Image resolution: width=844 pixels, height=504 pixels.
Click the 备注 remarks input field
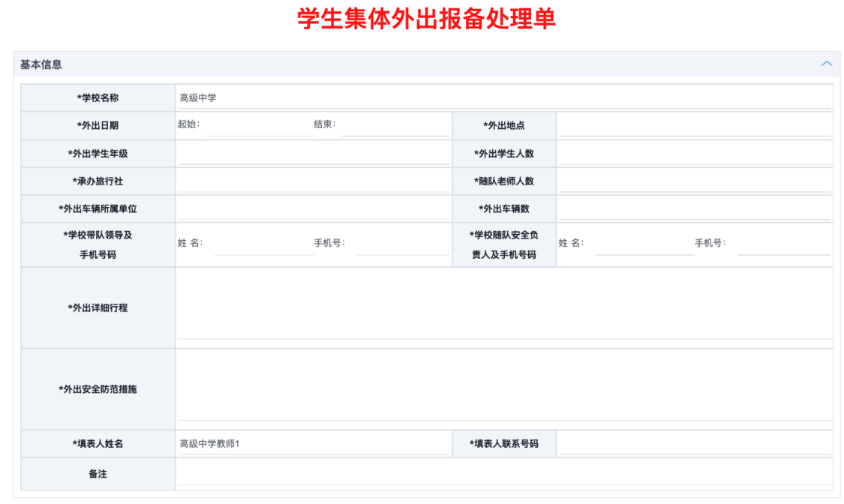point(503,474)
